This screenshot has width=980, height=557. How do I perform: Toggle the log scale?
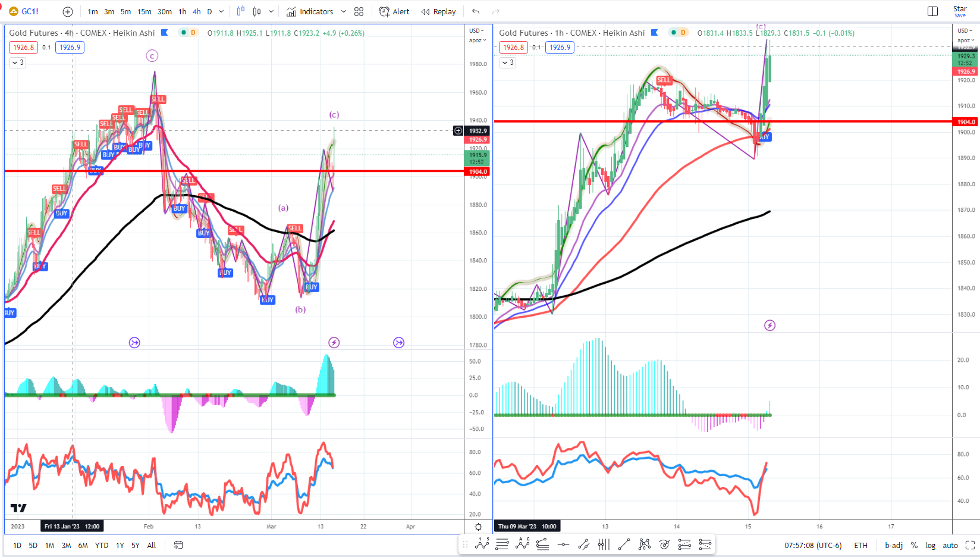930,546
